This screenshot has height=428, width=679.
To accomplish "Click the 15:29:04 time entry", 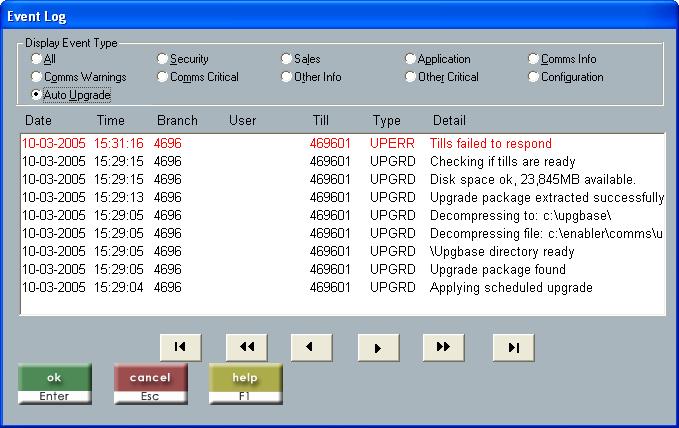I will click(x=119, y=287).
